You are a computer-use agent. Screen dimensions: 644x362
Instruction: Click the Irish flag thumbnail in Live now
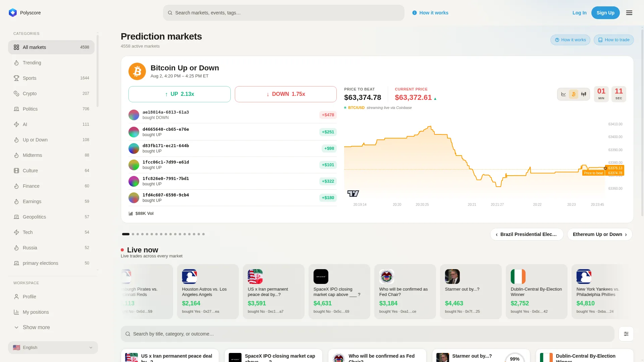pyautogui.click(x=518, y=277)
